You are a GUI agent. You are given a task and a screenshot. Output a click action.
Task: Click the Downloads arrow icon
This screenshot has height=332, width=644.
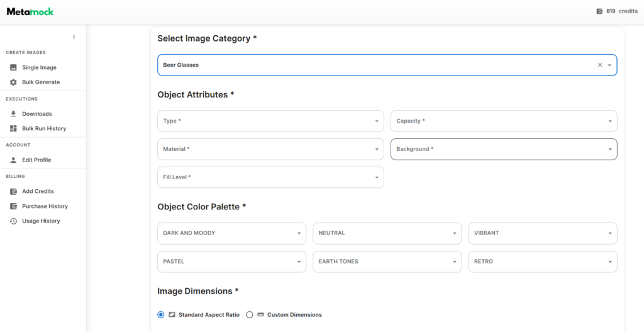13,114
